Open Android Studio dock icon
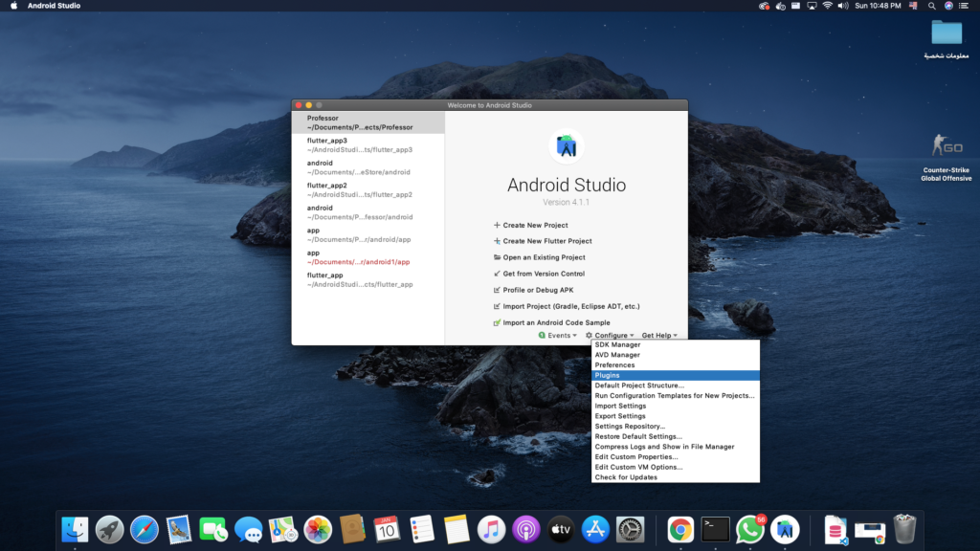 click(x=785, y=530)
